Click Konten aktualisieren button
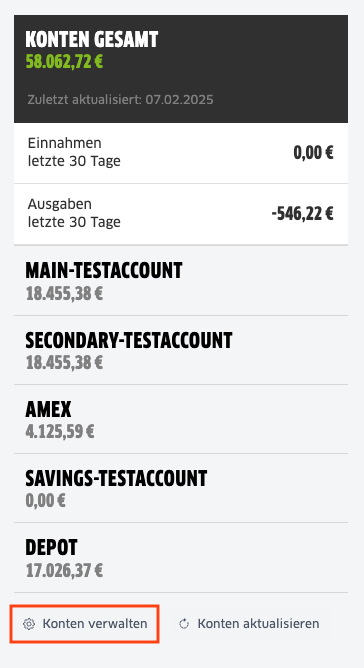Screen dimensions: 364x668 (251, 624)
